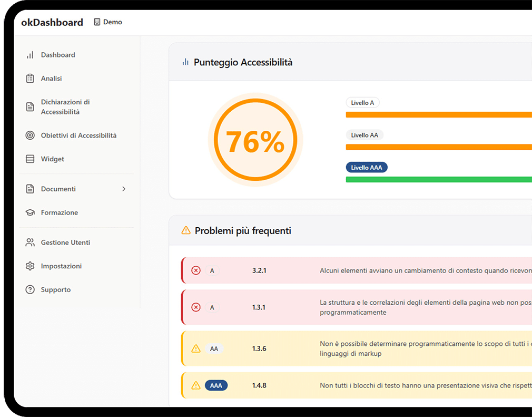This screenshot has height=417, width=532.
Task: Open Dichiarazioni di Accessibilità menu item
Action: (65, 107)
